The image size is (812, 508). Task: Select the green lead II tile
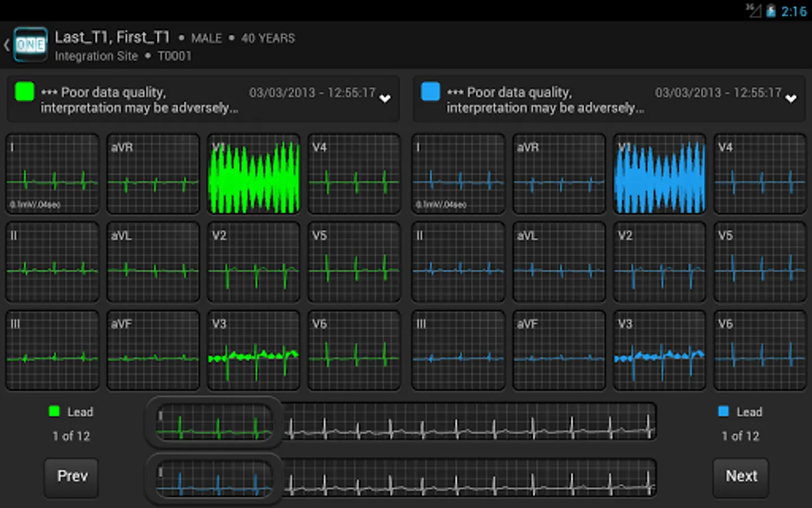point(52,262)
